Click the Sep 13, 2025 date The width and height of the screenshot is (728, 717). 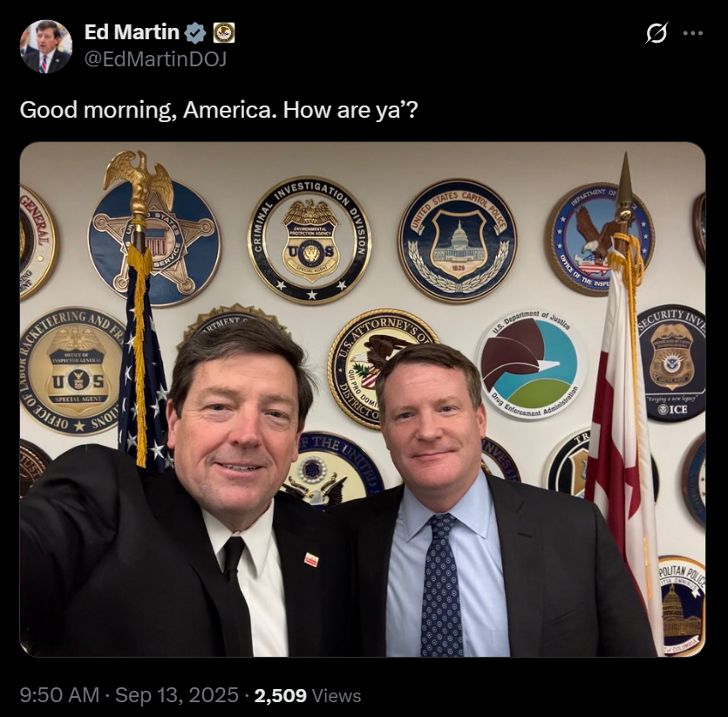[x=177, y=695]
